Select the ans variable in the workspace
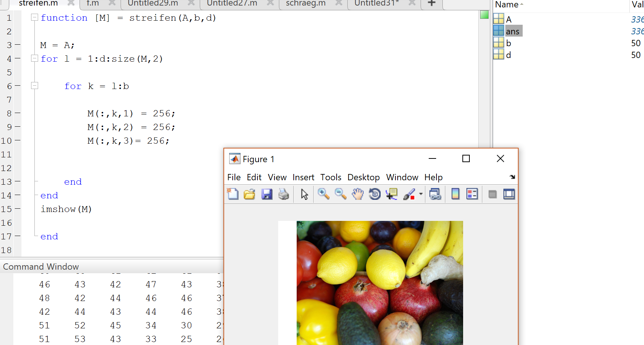This screenshot has width=644, height=345. (x=512, y=31)
